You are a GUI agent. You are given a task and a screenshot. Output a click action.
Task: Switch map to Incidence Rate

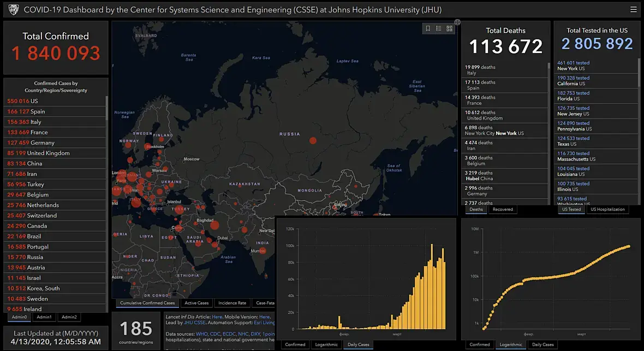232,303
